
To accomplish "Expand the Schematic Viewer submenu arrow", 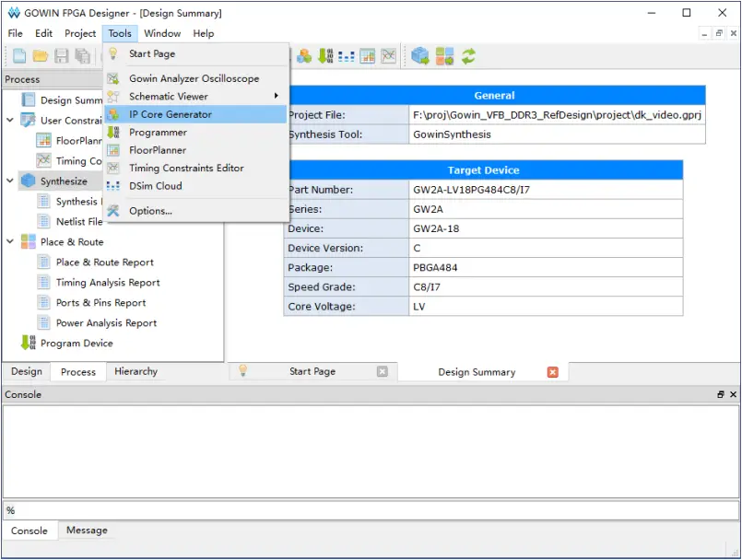I will click(277, 96).
